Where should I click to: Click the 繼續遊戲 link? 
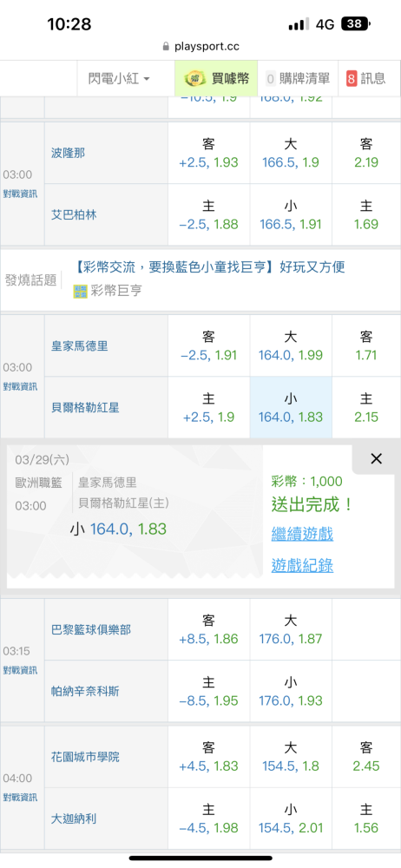point(302,534)
